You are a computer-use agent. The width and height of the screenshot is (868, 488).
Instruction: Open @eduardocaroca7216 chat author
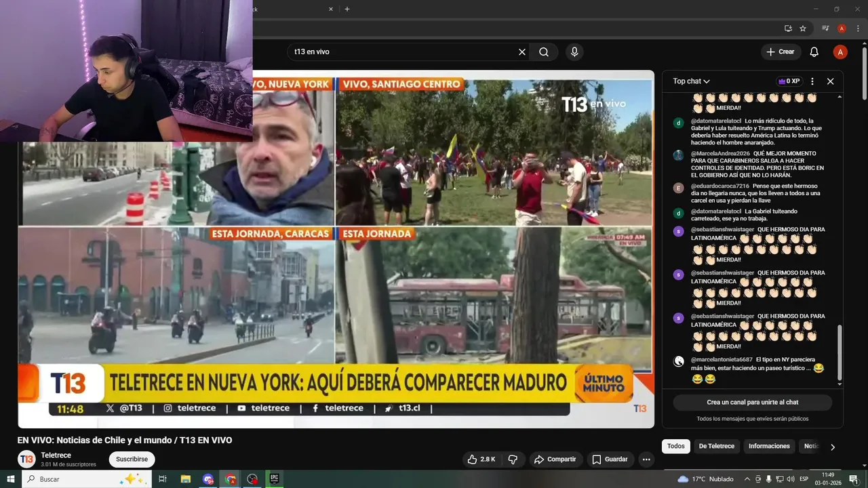(720, 186)
